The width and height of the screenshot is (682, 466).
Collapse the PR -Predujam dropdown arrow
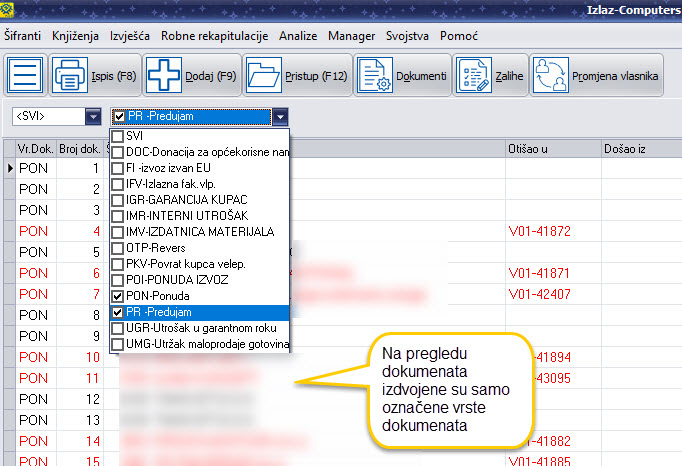280,116
